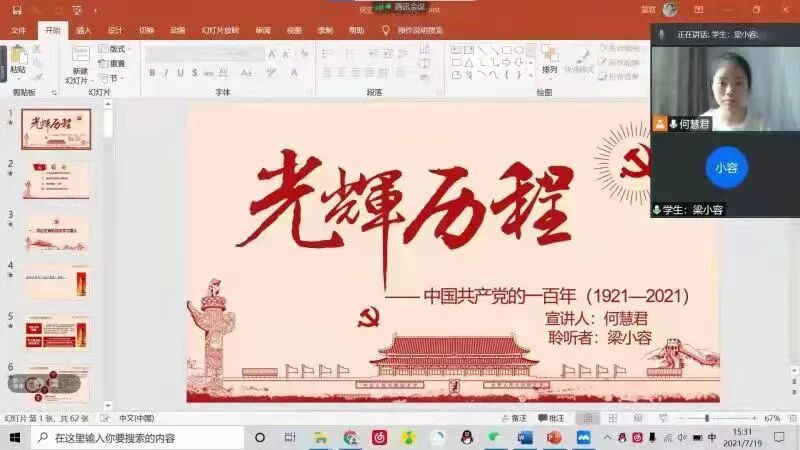The height and width of the screenshot is (450, 800).
Task: Click the 小容 blue avatar circle
Action: click(727, 168)
